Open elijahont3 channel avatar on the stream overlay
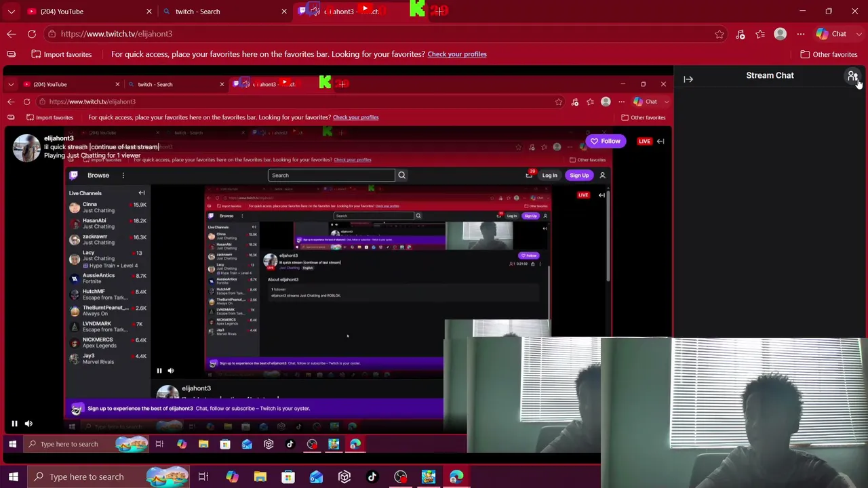The width and height of the screenshot is (868, 488). 26,148
